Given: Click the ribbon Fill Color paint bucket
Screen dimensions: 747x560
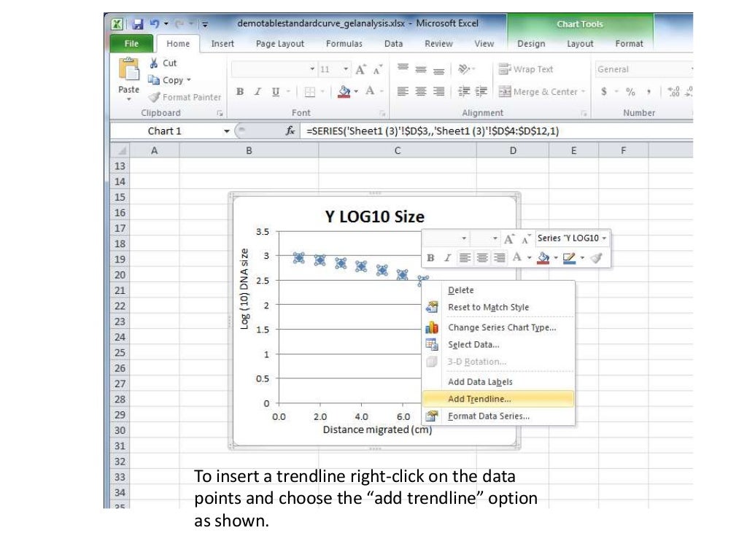Looking at the screenshot, I should [x=344, y=91].
